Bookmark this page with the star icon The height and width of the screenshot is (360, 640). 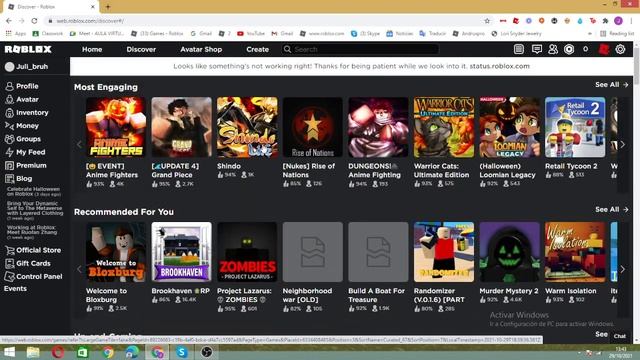click(x=487, y=21)
